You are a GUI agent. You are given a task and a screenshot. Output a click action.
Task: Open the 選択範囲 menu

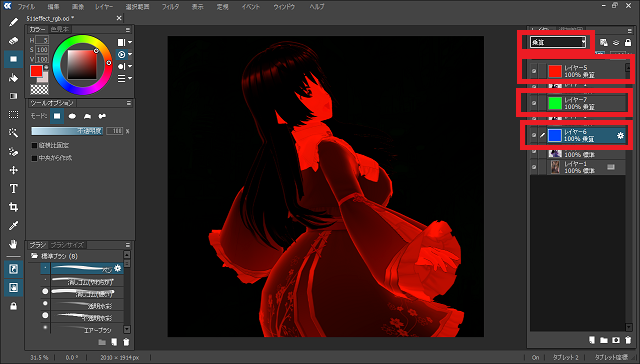137,7
